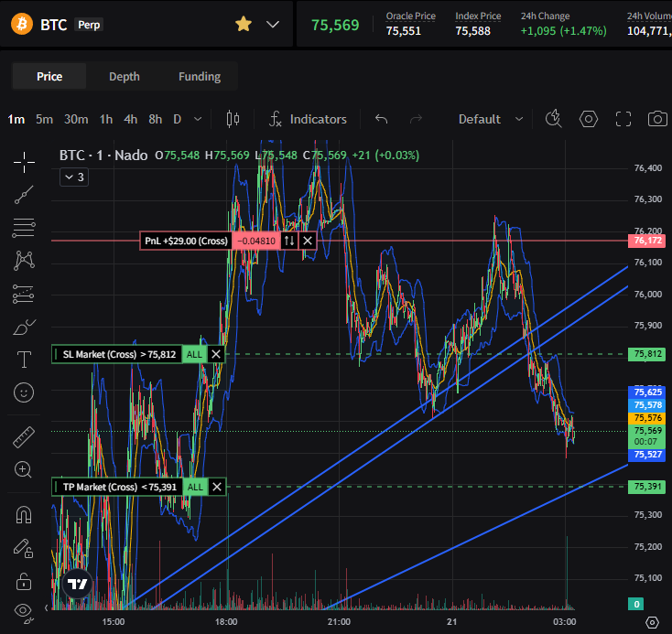Cancel the TP Market order

tap(217, 487)
